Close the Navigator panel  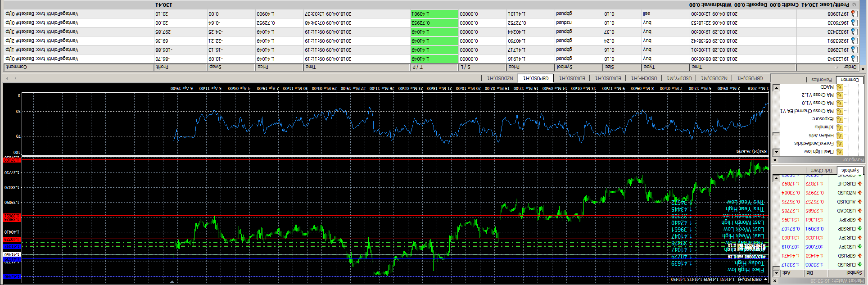click(x=775, y=160)
